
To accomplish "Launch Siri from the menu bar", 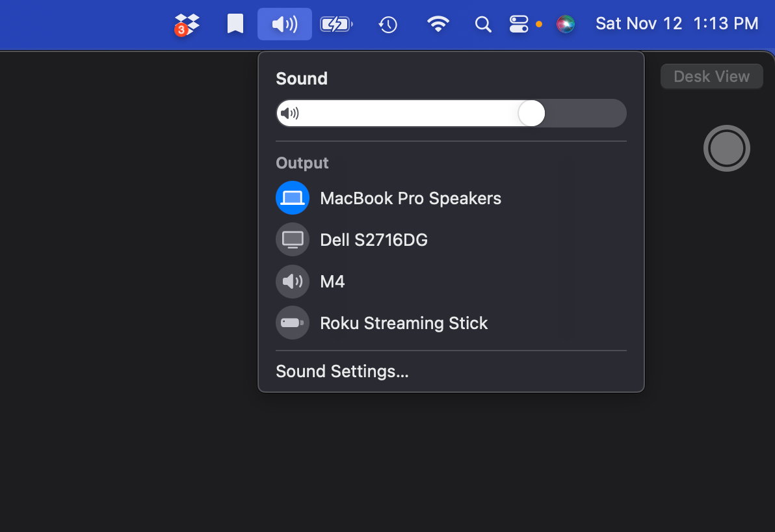I will point(566,23).
